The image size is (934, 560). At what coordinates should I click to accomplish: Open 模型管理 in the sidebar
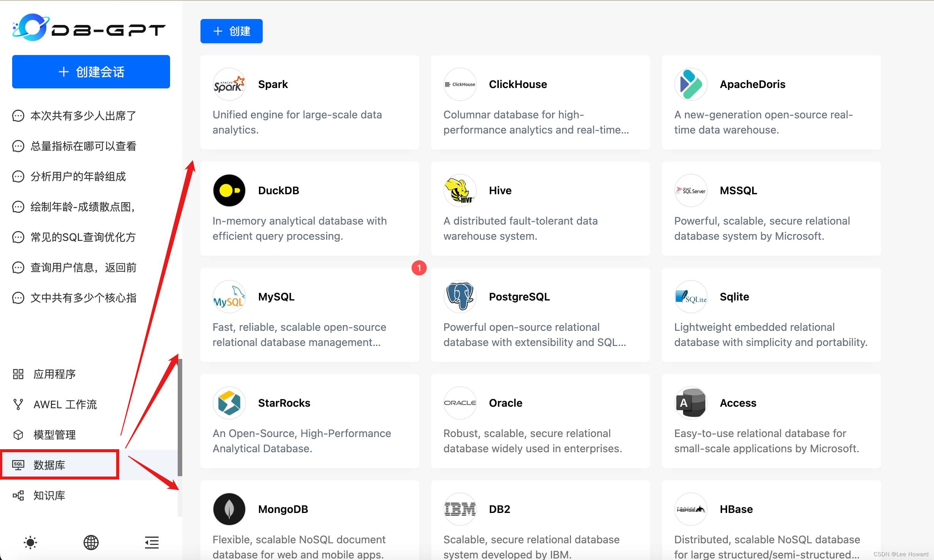point(55,435)
